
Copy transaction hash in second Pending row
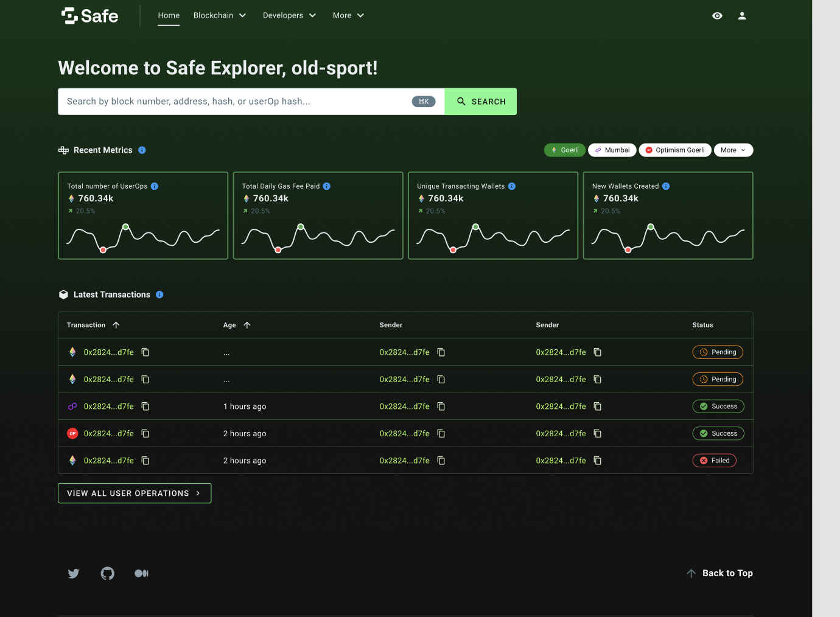145,379
